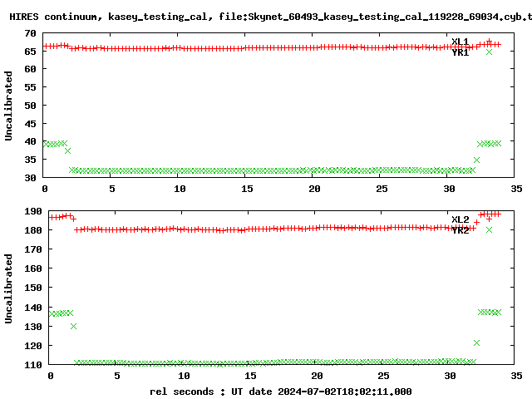Click the 170 tick label on bottom plot
Viewport: 532px width, 399px height.
coord(33,249)
